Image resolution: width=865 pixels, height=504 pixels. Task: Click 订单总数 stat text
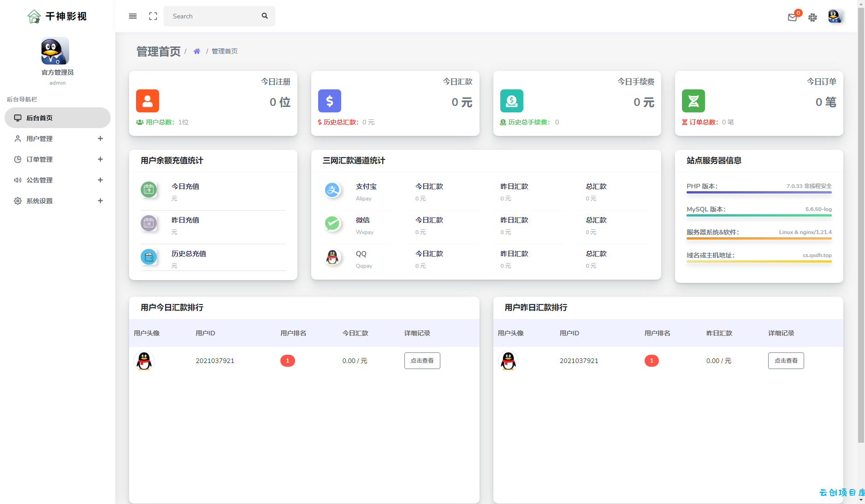pos(708,122)
